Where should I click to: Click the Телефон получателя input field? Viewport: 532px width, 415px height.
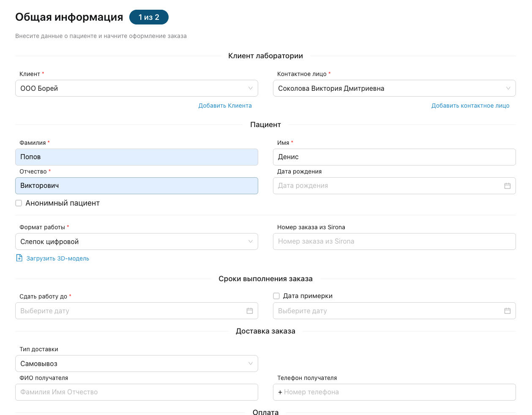pyautogui.click(x=394, y=392)
